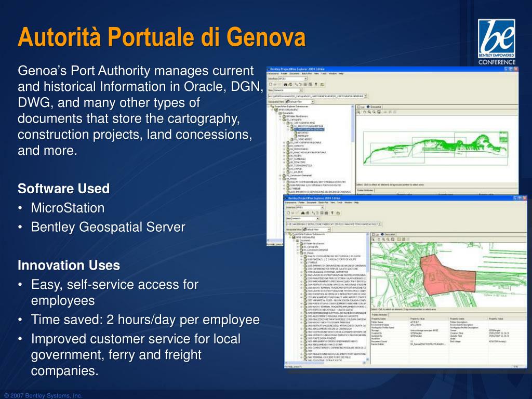532x399 pixels.
Task: Click the horizontal scrollbar under the front window tree
Action: coord(325,363)
